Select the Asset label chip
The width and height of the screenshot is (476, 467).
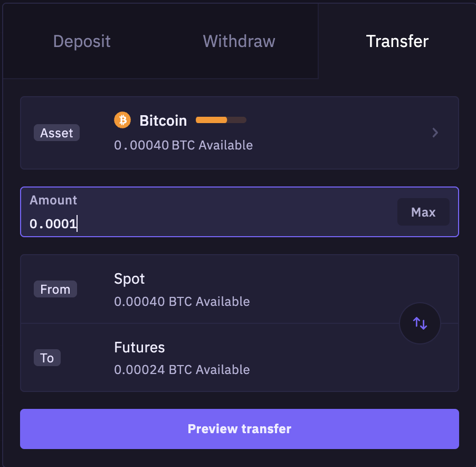pos(56,133)
